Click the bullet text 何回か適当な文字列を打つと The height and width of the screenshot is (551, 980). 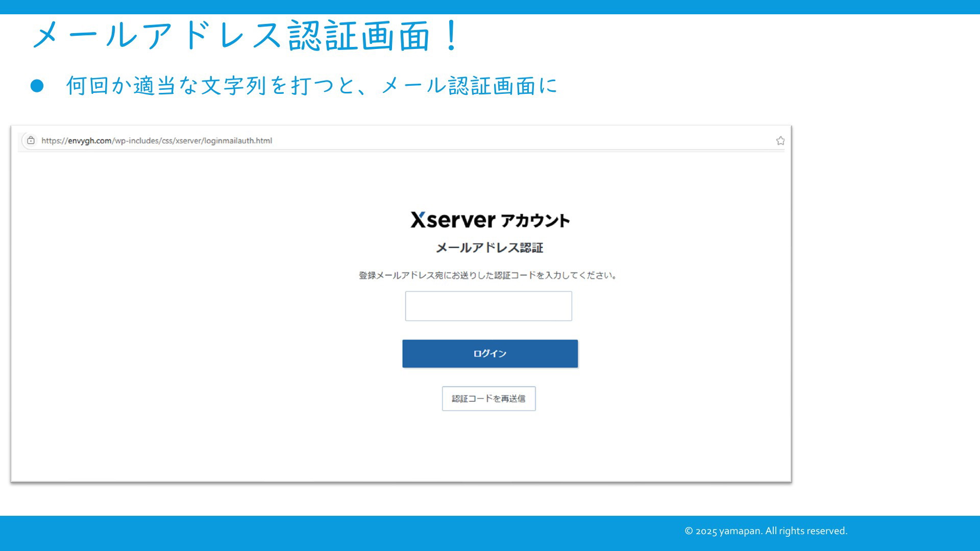tap(211, 86)
